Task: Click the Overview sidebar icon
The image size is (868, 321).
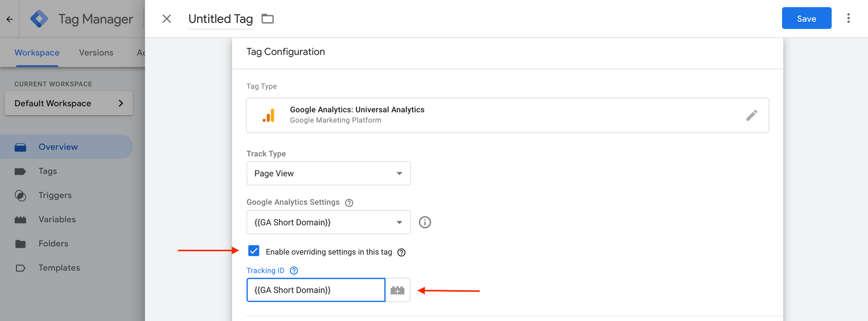Action: [20, 147]
